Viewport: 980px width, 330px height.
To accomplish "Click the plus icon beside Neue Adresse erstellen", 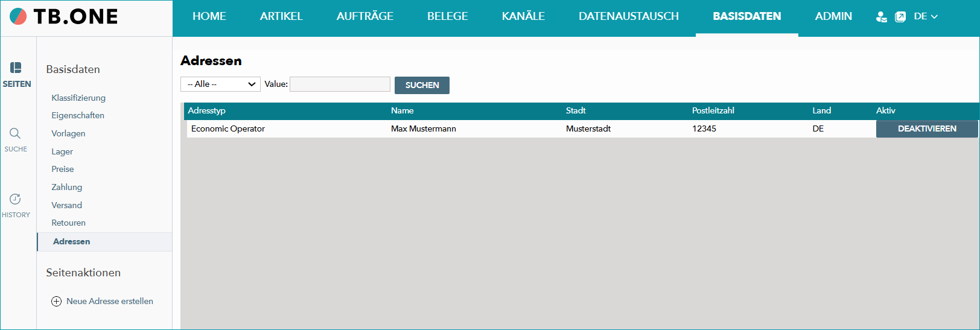I will 56,302.
